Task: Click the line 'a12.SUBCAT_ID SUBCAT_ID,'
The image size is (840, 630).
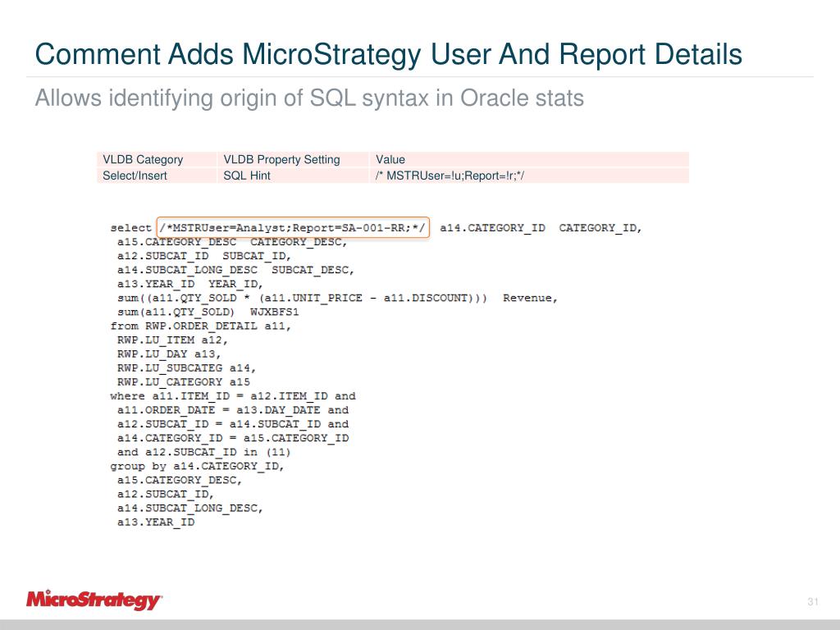Action: tap(204, 256)
